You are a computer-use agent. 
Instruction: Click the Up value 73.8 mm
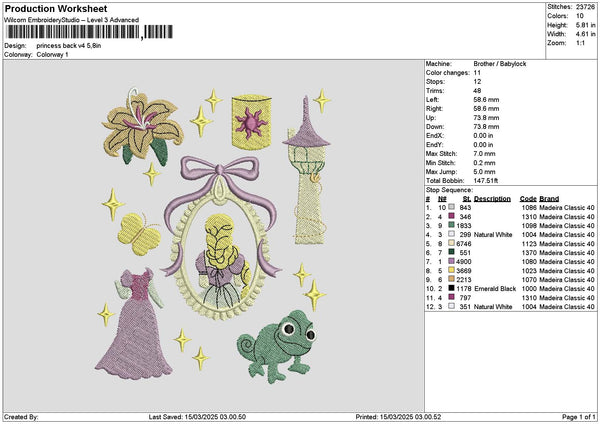(x=486, y=118)
